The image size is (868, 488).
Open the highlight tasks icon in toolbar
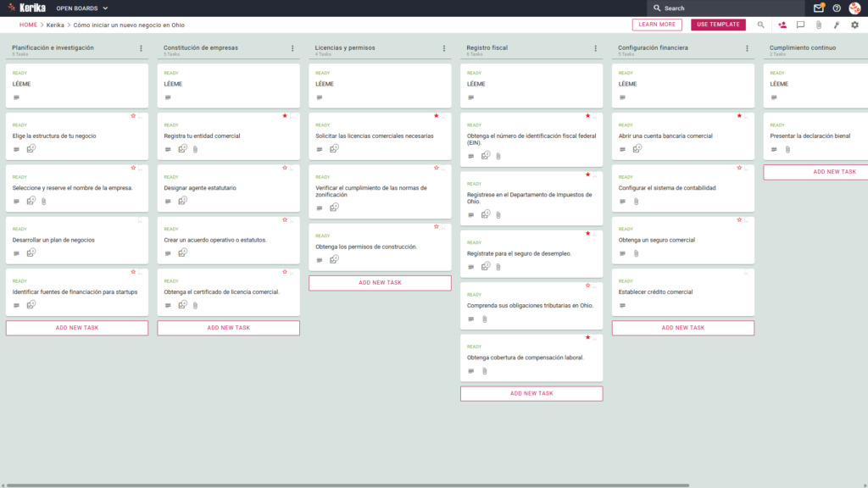837,25
